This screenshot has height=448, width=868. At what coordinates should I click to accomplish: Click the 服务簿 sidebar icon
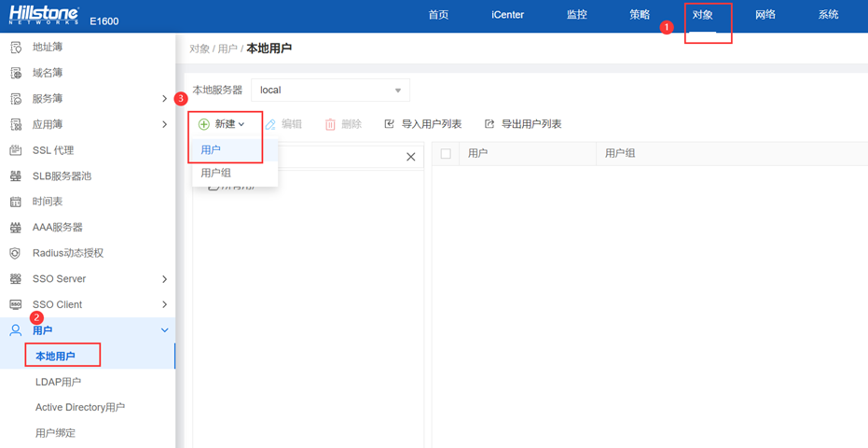(16, 99)
